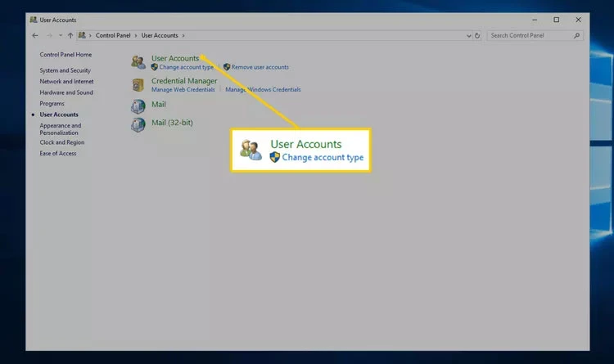Click the search magnifier icon
The height and width of the screenshot is (364, 614).
577,36
